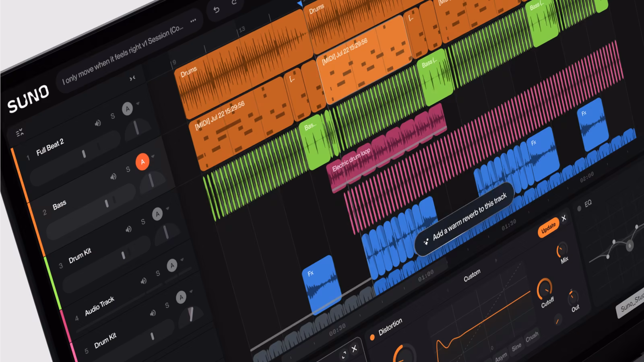644x362 pixels.
Task: Undo the last action
Action: pyautogui.click(x=217, y=10)
